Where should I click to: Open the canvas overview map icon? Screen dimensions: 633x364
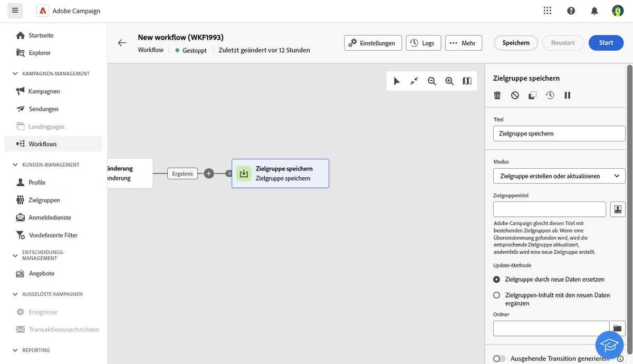(x=467, y=81)
